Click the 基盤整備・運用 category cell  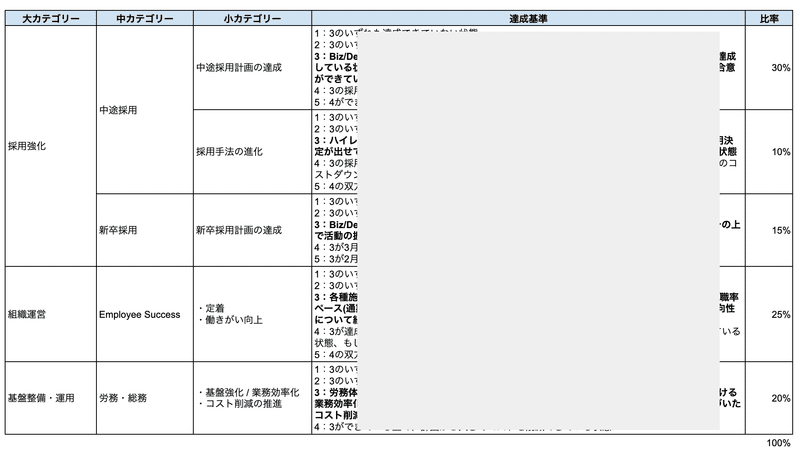tap(51, 398)
